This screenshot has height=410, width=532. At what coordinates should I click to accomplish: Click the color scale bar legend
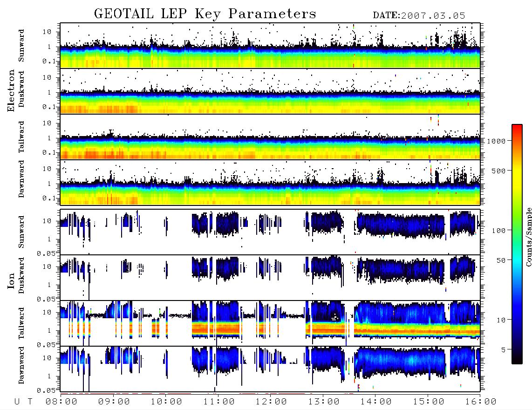517,245
